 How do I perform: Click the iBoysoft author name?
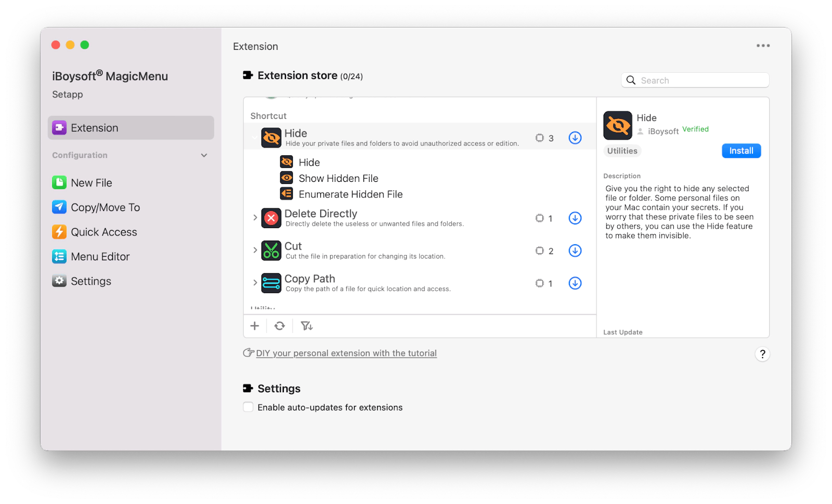[663, 131]
